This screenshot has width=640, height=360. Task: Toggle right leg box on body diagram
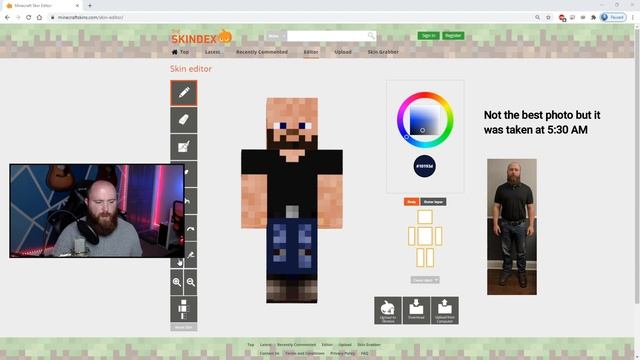coord(429,258)
